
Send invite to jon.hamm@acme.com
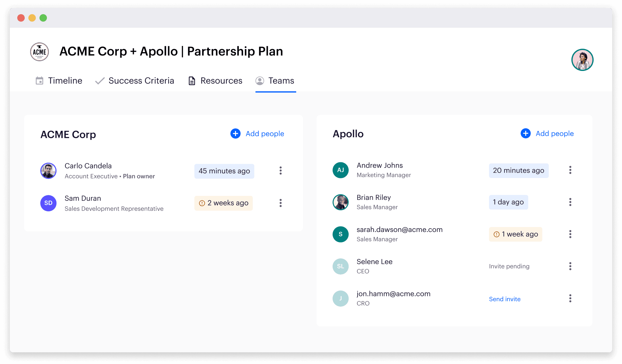pyautogui.click(x=504, y=299)
